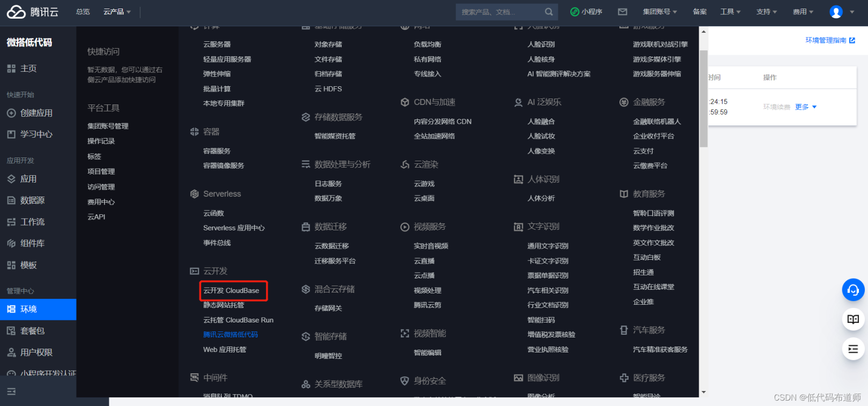Click the 组件库 icon in sidebar

tap(11, 243)
